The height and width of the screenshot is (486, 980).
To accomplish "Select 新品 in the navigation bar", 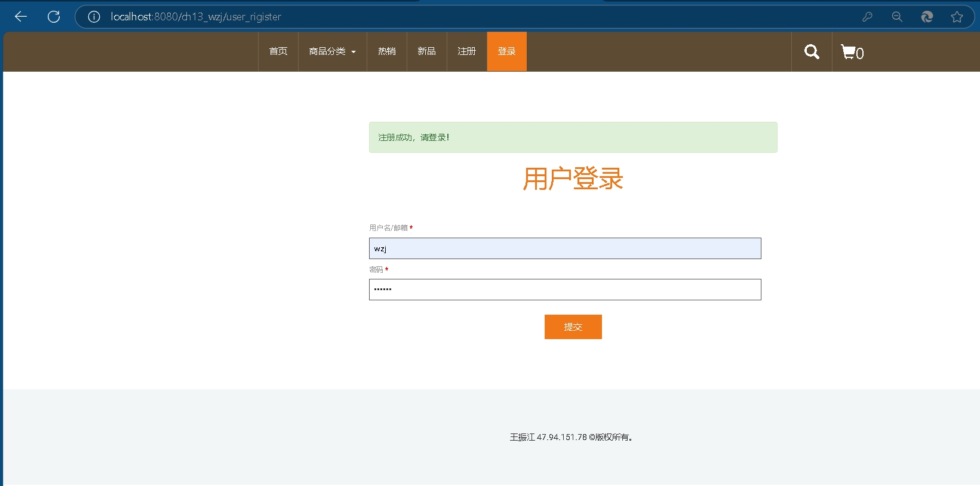I will (x=426, y=51).
